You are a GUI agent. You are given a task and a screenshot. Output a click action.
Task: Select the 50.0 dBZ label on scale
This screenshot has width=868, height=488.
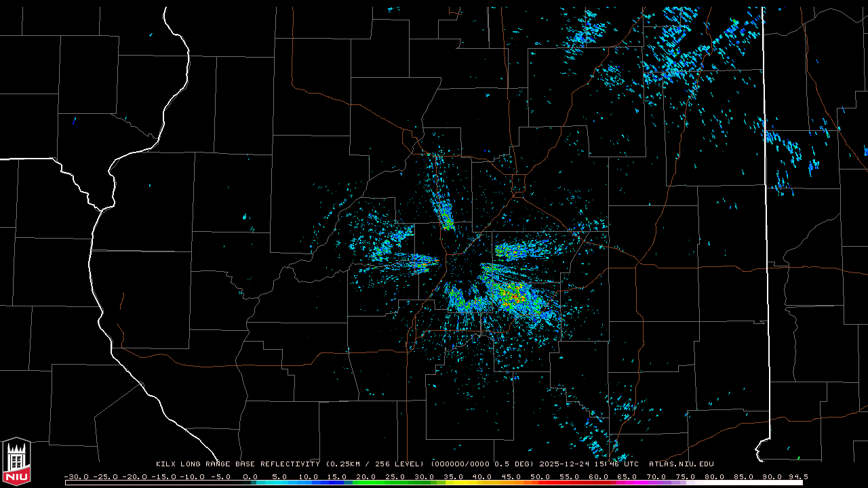point(540,476)
